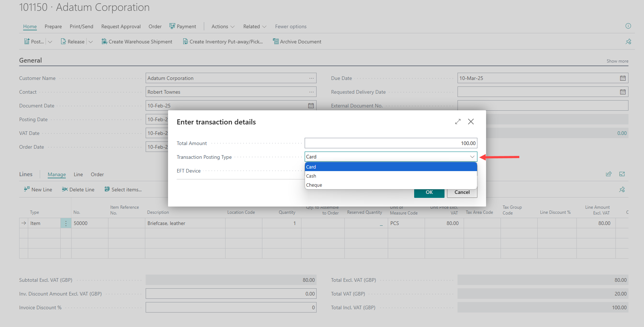Expand the dialog with the maximize arrows icon
This screenshot has height=327, width=644.
click(458, 122)
